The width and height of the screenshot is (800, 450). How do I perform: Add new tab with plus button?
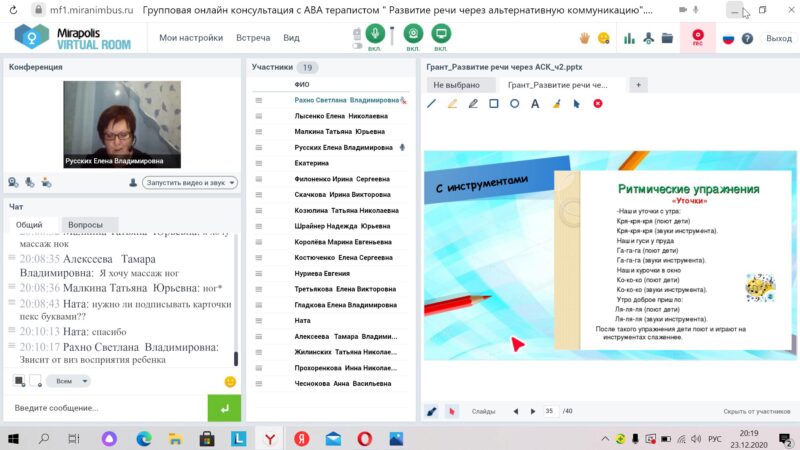click(x=638, y=85)
